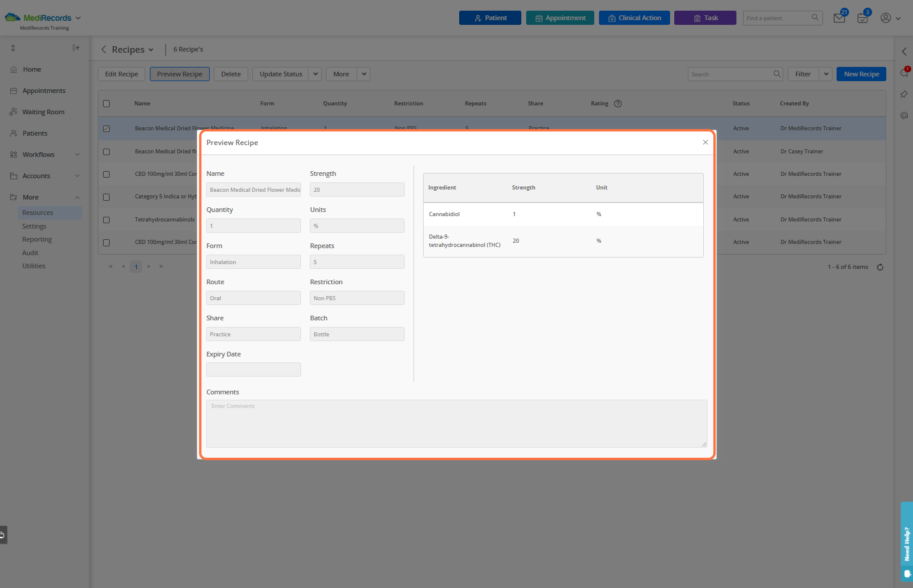Click the Comments text area
913x588 pixels.
[456, 423]
